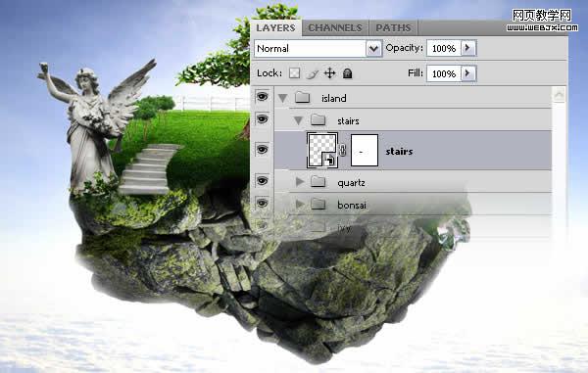Hide the stairs layer visibility eye
Image resolution: width=588 pixels, height=373 pixels.
pyautogui.click(x=262, y=150)
